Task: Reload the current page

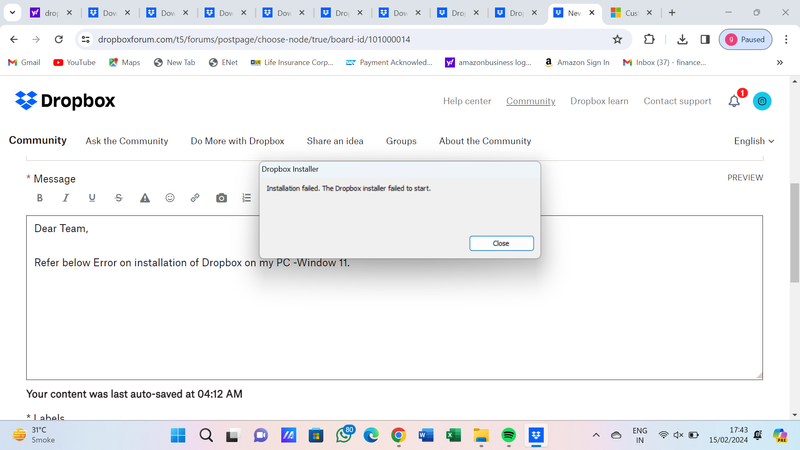Action: coord(59,39)
